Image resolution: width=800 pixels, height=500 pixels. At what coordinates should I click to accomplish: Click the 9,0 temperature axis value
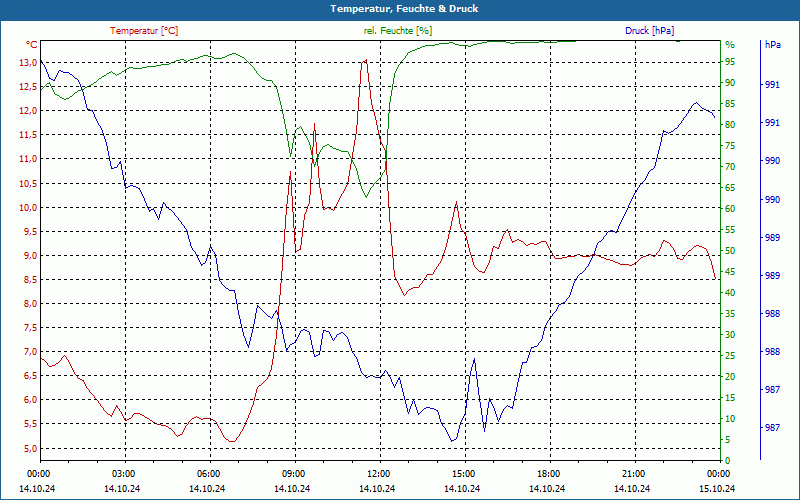(30, 256)
